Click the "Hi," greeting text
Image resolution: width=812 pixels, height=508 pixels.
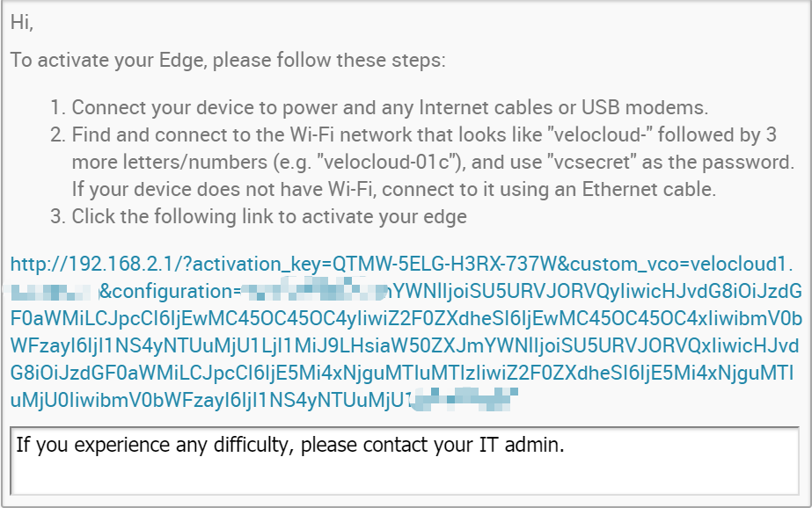click(x=22, y=22)
